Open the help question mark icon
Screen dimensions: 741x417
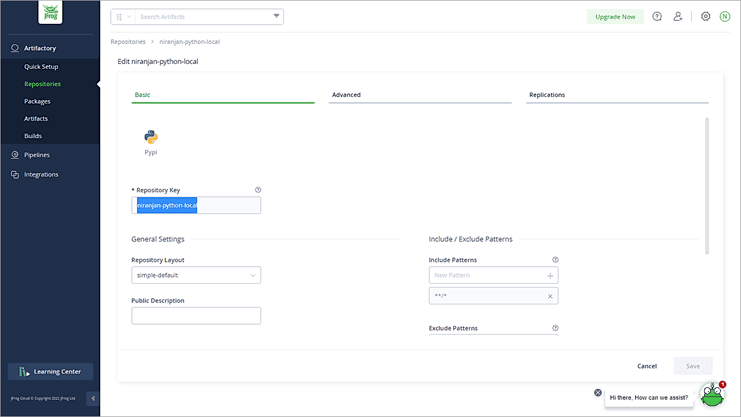tap(657, 17)
